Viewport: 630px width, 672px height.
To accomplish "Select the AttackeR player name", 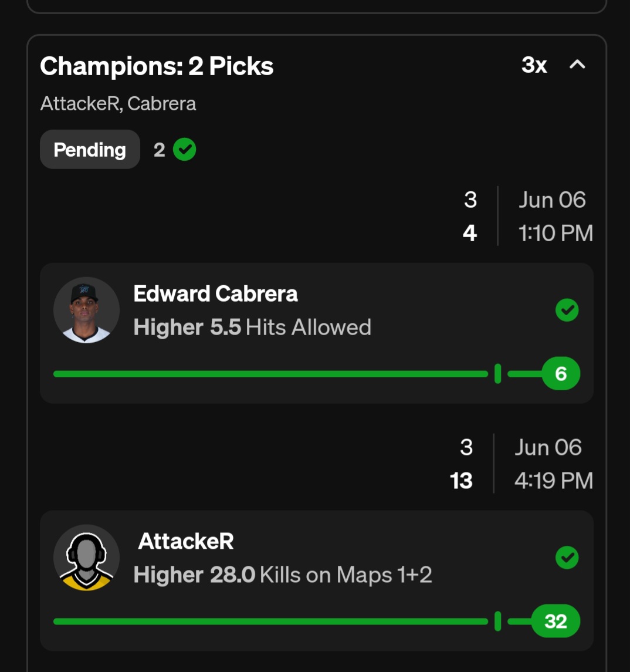I will [x=186, y=541].
